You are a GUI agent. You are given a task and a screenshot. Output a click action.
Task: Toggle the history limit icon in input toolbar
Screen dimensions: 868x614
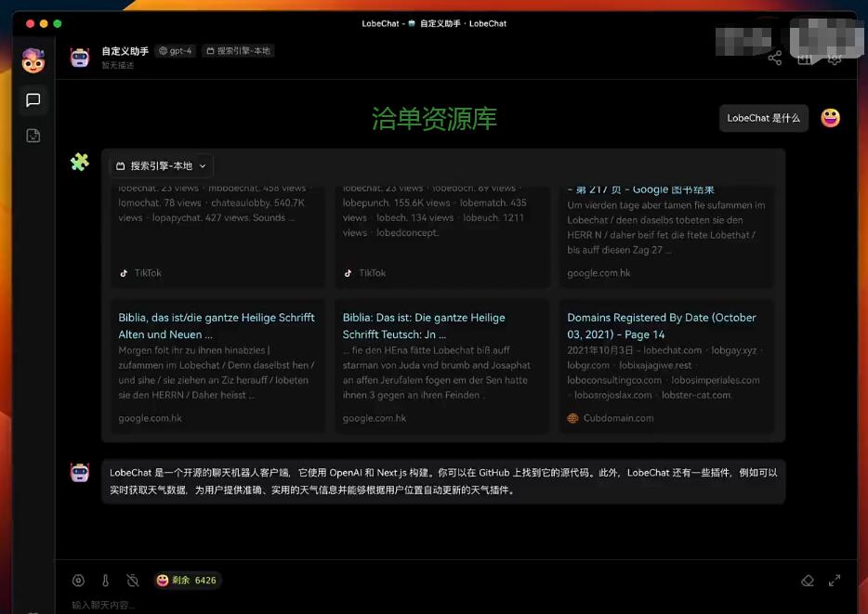[132, 581]
